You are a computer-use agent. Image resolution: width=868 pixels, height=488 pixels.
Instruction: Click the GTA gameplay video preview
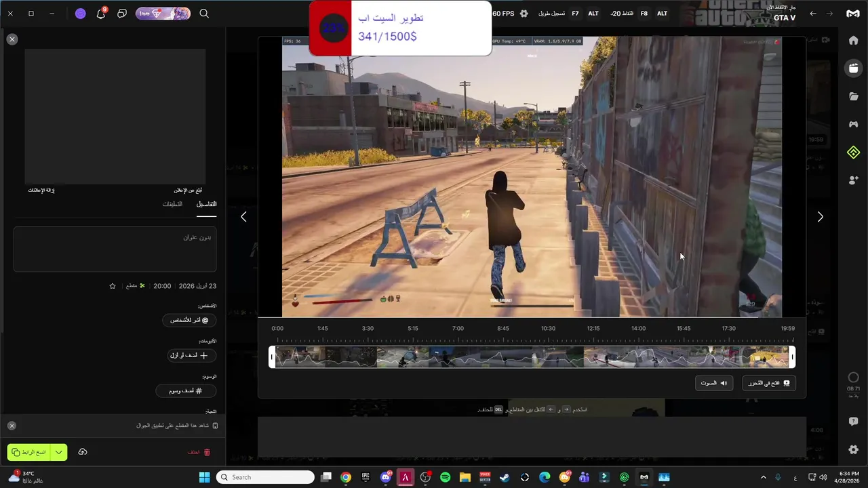(532, 177)
